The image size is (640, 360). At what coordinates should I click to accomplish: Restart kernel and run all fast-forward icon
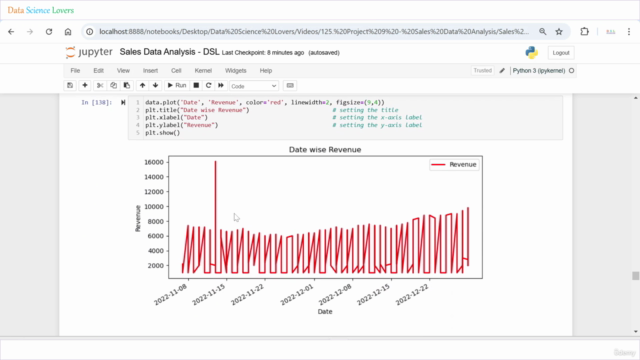[x=221, y=86]
